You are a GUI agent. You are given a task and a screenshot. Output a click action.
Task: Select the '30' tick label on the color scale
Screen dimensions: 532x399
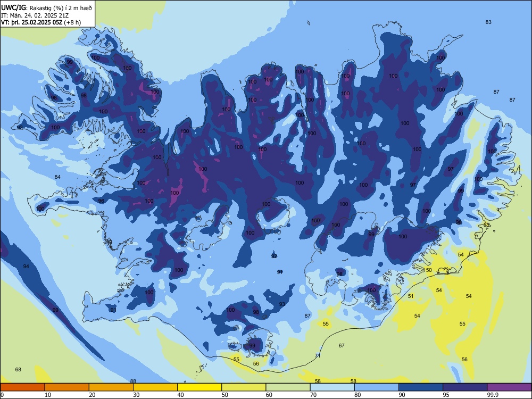(136, 395)
